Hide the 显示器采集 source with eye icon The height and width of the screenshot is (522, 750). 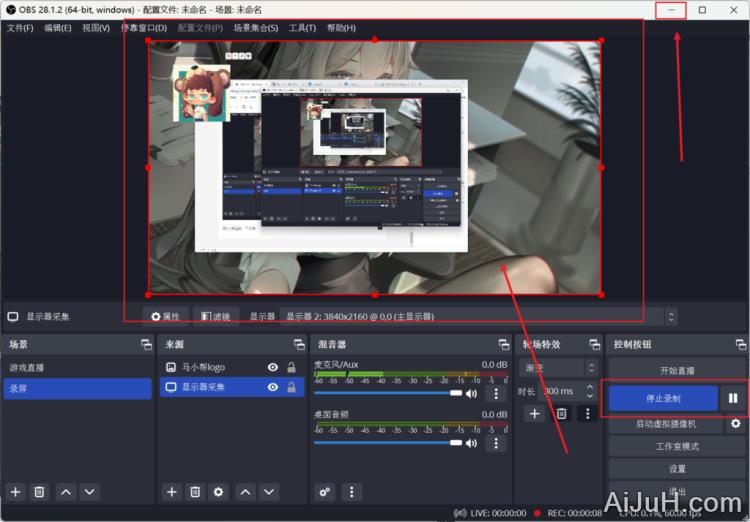point(272,387)
